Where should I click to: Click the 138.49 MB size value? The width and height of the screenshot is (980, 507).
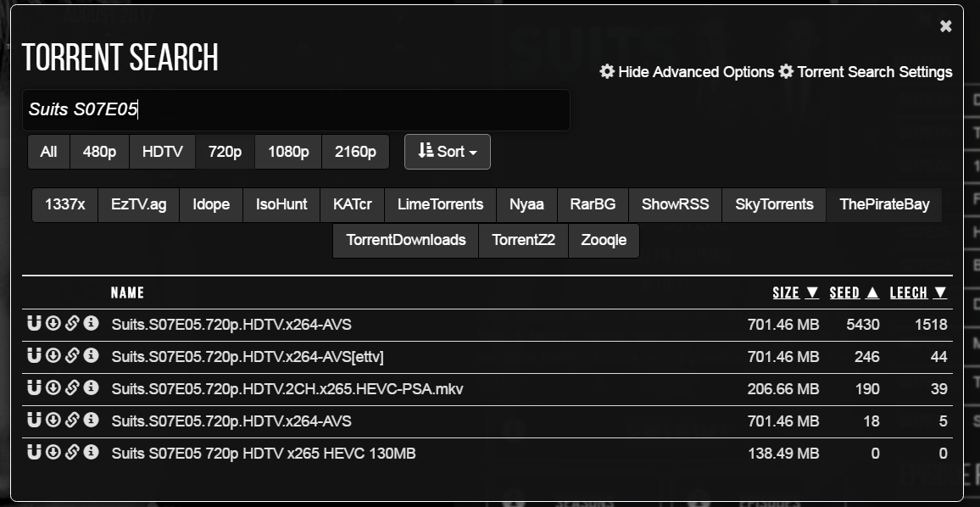[x=783, y=454]
